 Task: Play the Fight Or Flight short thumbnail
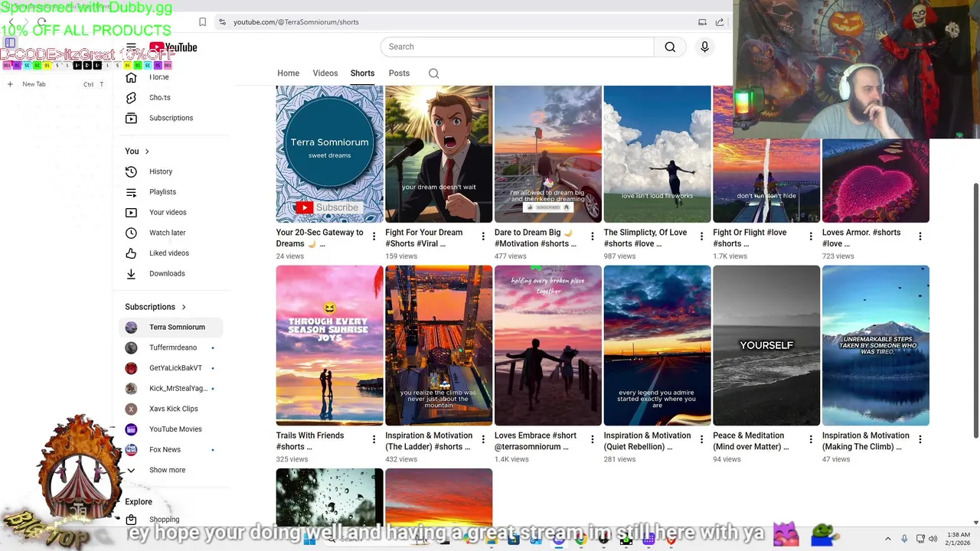coord(766,181)
